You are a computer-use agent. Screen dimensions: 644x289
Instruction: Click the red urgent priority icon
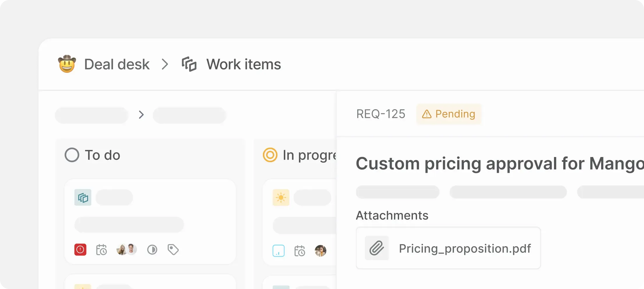(80, 250)
